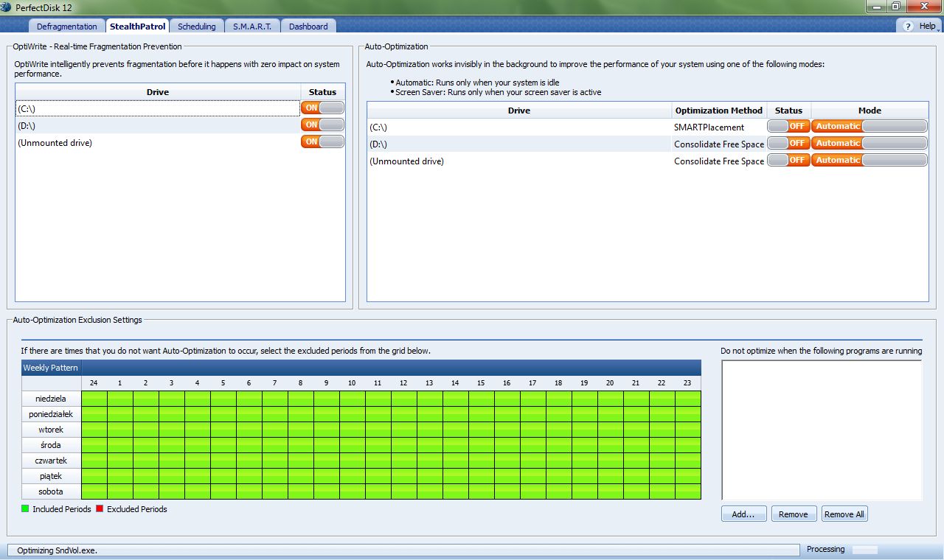944x560 pixels.
Task: Click the Status column header in OptiWrite table
Action: coord(322,92)
